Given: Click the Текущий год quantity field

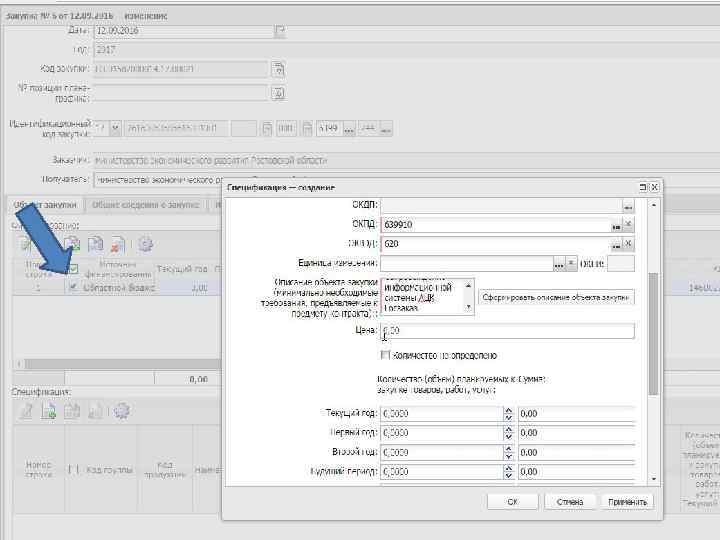Looking at the screenshot, I should coord(442,414).
